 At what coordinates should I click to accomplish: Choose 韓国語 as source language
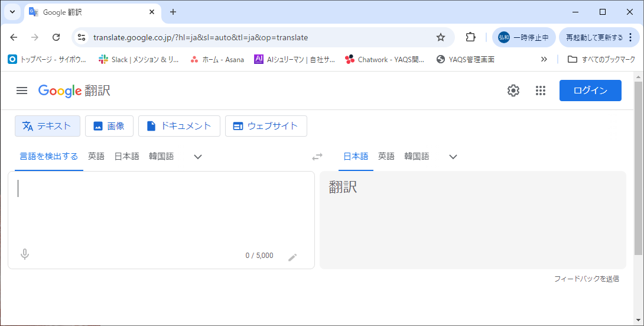pyautogui.click(x=161, y=157)
